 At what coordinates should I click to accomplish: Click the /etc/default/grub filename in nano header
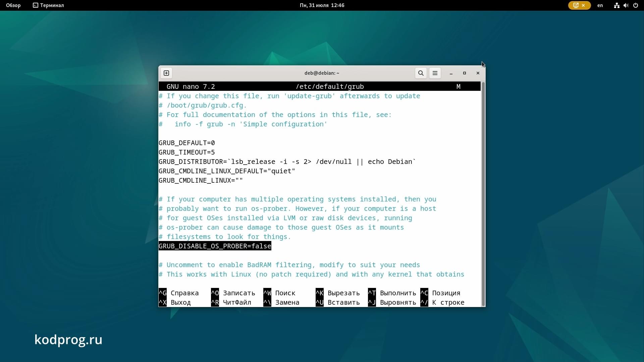(330, 86)
